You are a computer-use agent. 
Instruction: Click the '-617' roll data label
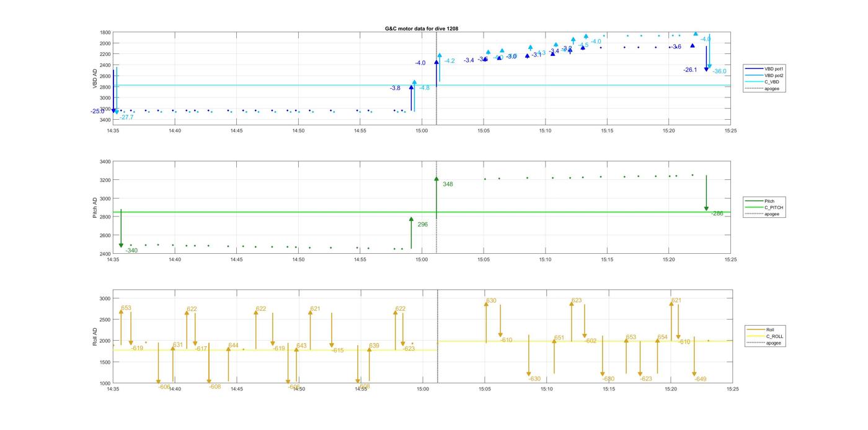tap(201, 349)
